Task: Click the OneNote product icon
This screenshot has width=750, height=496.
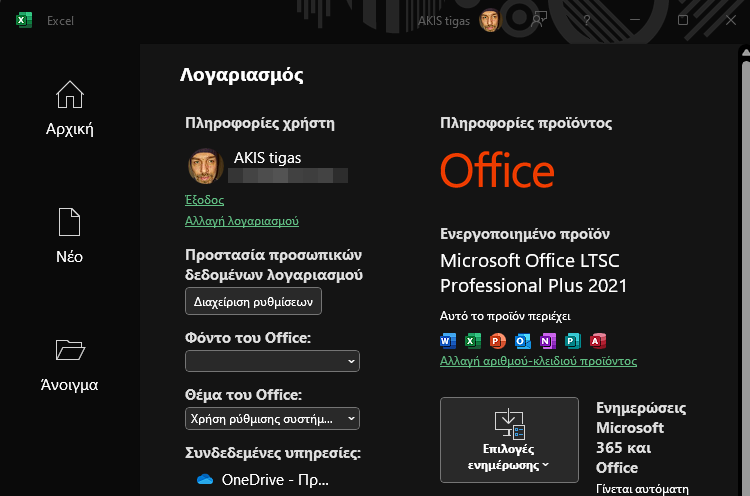Action: [x=548, y=341]
